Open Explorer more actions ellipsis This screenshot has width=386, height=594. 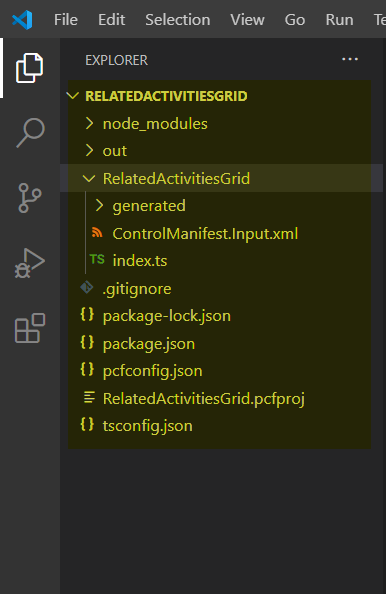coord(350,59)
